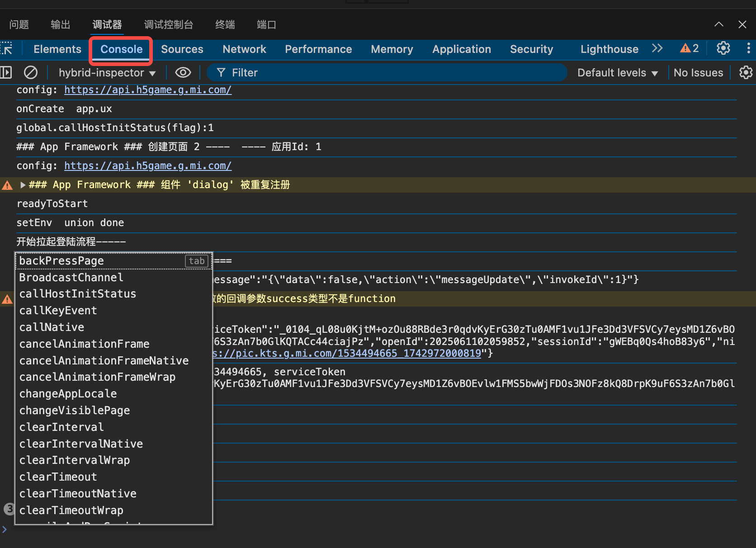This screenshot has height=548, width=756.
Task: Select the 调试控制台 panel tab
Action: pos(168,25)
